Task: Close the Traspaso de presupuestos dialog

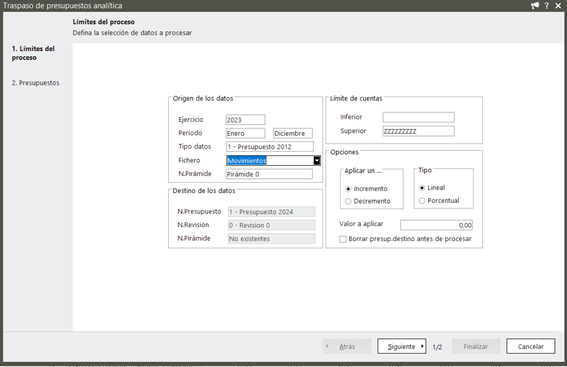Action: pos(558,5)
